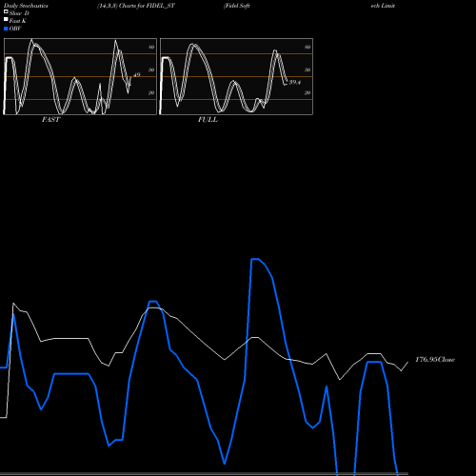
Task: Click the 'FAST' chart caption
Action: (51, 120)
